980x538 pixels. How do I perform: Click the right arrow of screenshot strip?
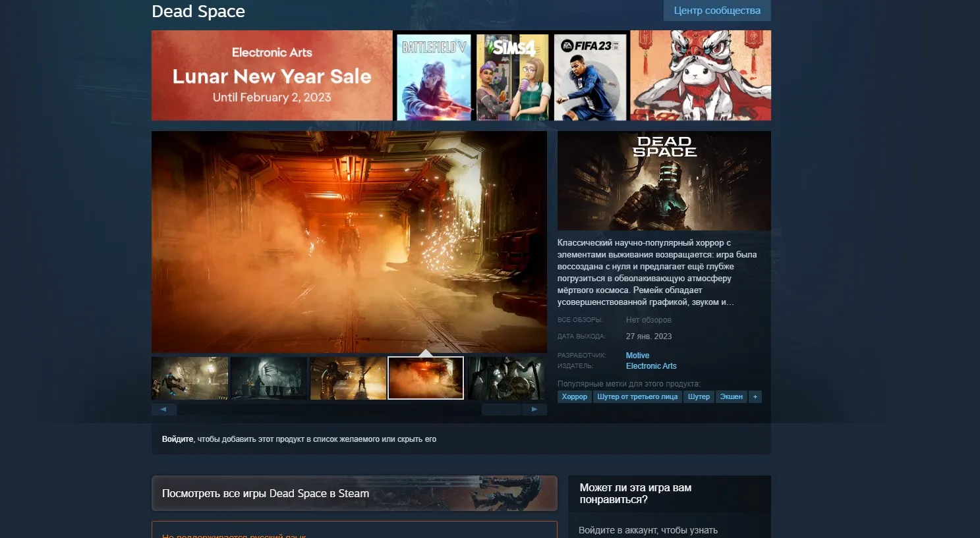[x=534, y=410]
